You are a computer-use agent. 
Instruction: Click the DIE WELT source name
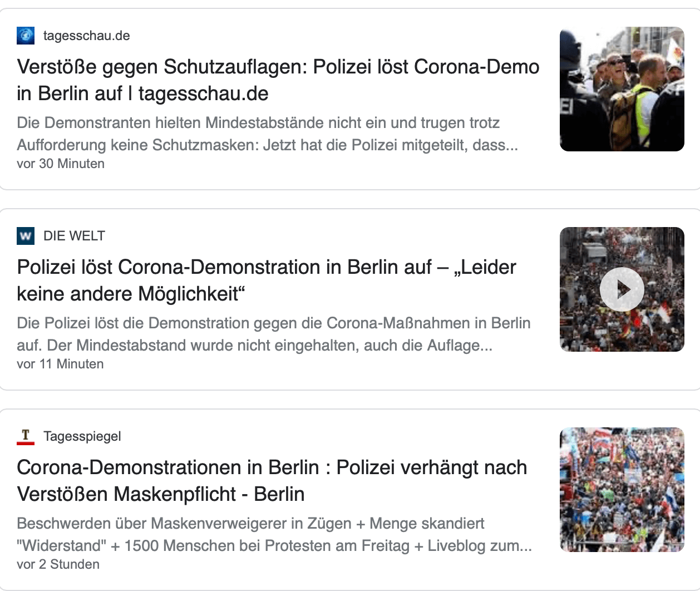click(74, 236)
